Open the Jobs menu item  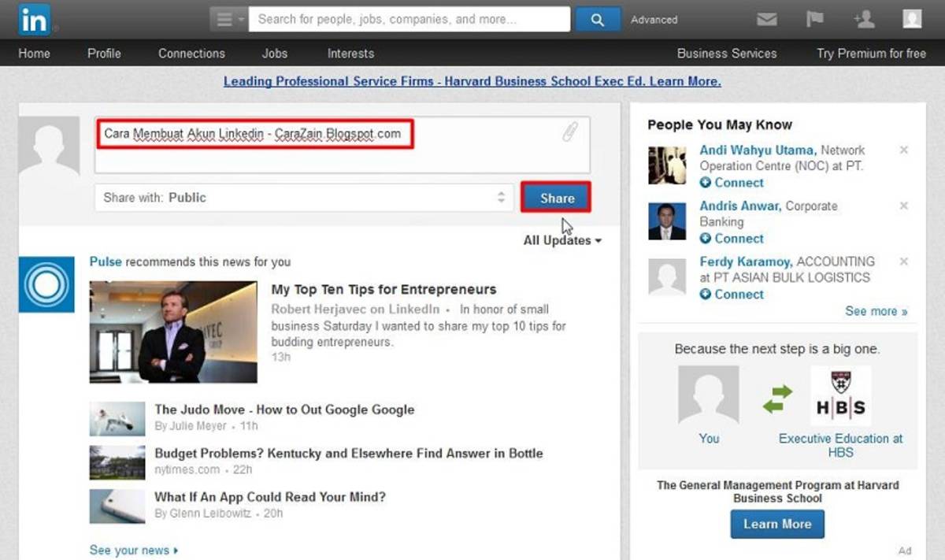[x=275, y=54]
